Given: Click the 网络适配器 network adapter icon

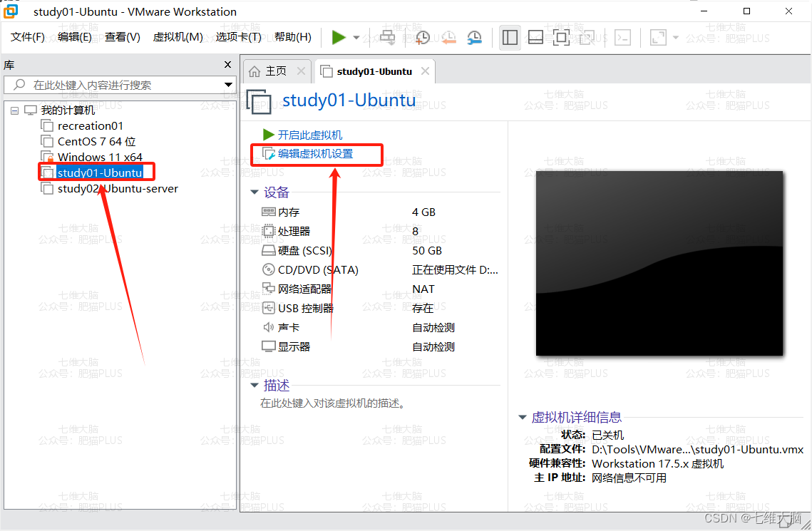Looking at the screenshot, I should click(268, 288).
